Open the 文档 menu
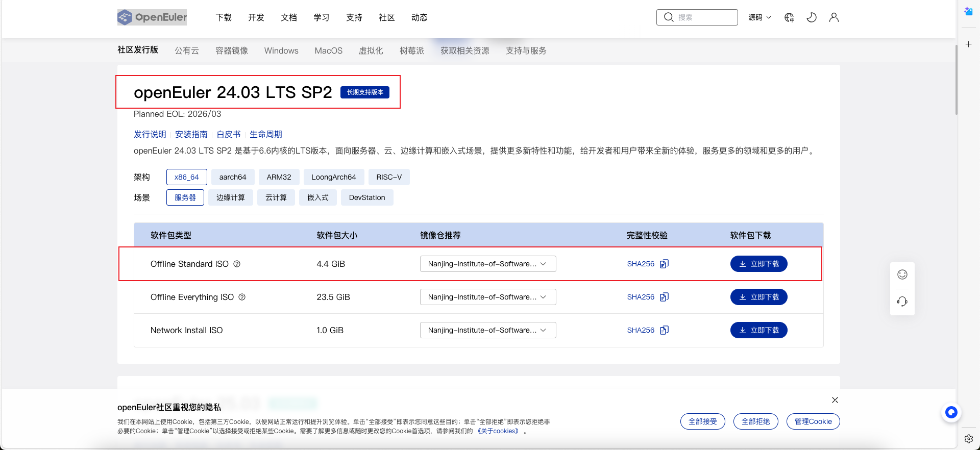Image resolution: width=980 pixels, height=450 pixels. tap(289, 17)
